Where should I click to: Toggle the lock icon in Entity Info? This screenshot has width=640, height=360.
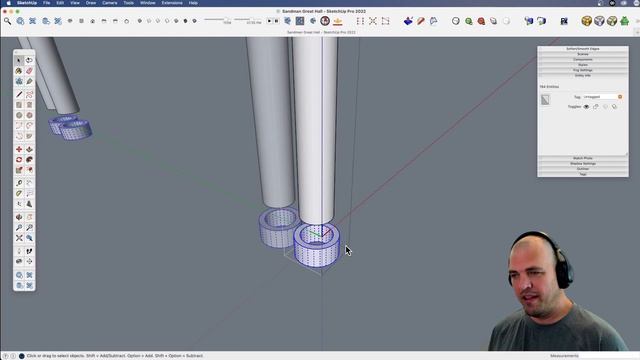[596, 107]
